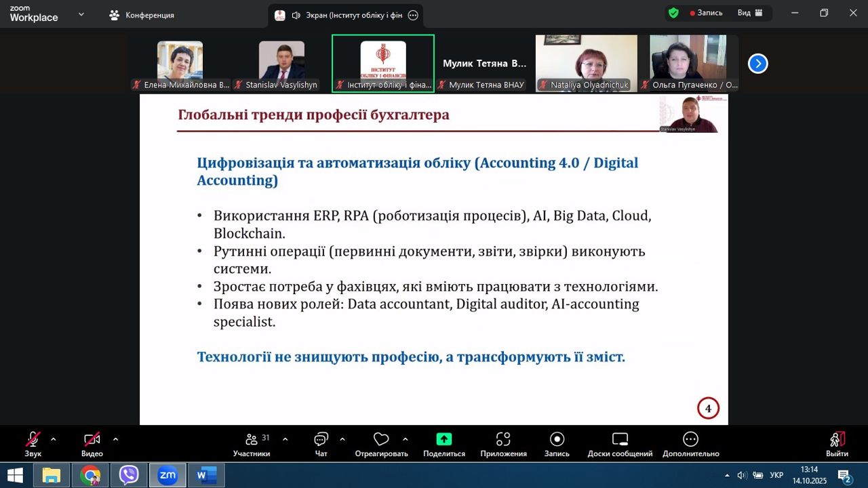Open the View layout button
This screenshot has height=488, width=868.
click(x=750, y=13)
